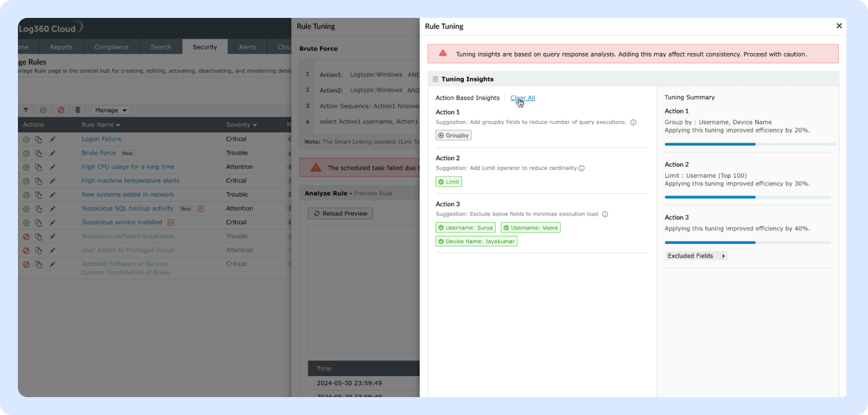Switch to the Search tab
The height and width of the screenshot is (415, 868).
click(161, 47)
